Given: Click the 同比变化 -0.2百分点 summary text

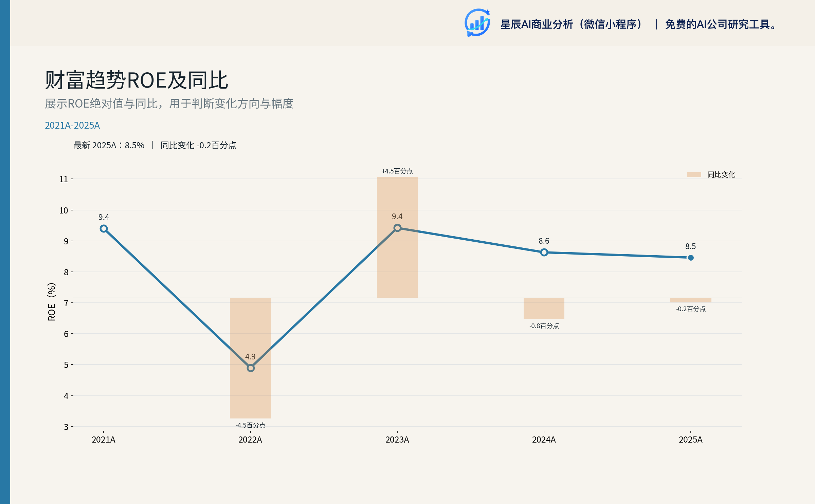Looking at the screenshot, I should [x=198, y=145].
